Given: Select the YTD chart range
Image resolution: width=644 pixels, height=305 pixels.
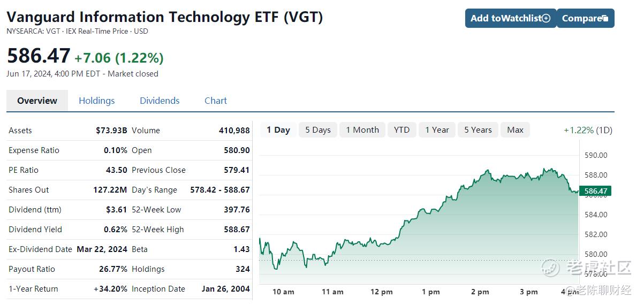Looking at the screenshot, I should 401,130.
